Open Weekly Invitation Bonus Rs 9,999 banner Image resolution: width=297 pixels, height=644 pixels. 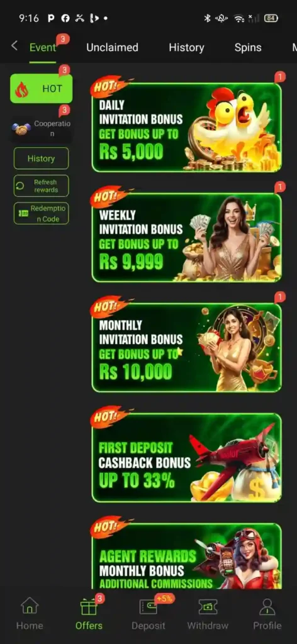[186, 237]
